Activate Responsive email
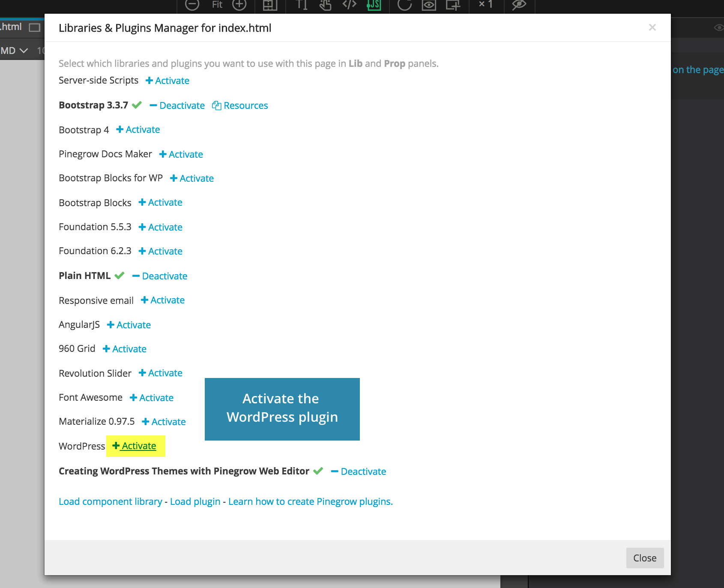This screenshot has width=724, height=588. [163, 300]
